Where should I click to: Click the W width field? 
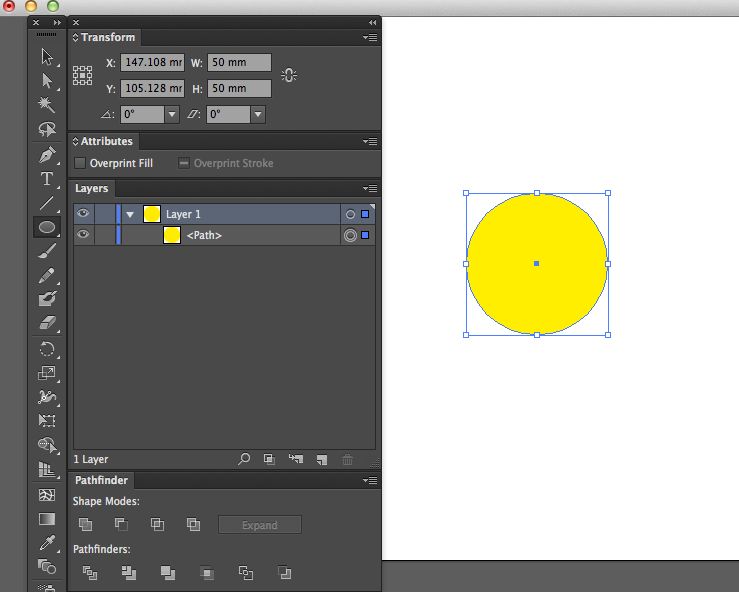239,62
